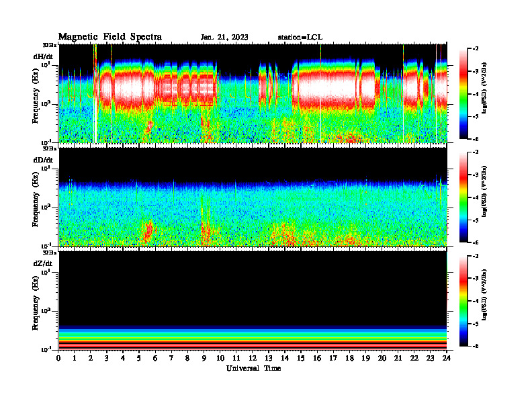Click hour 8 on the time axis

pyautogui.click(x=187, y=358)
